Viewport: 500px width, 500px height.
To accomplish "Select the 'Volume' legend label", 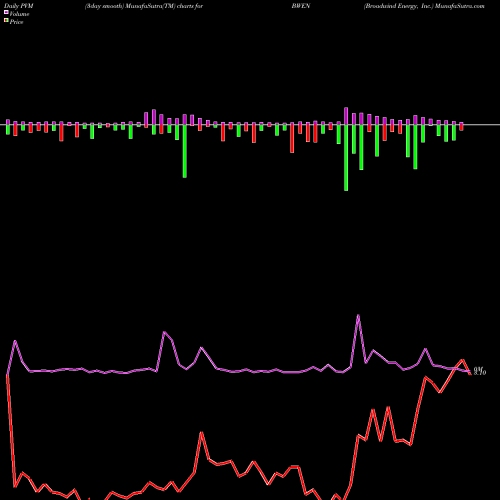I will click(19, 14).
